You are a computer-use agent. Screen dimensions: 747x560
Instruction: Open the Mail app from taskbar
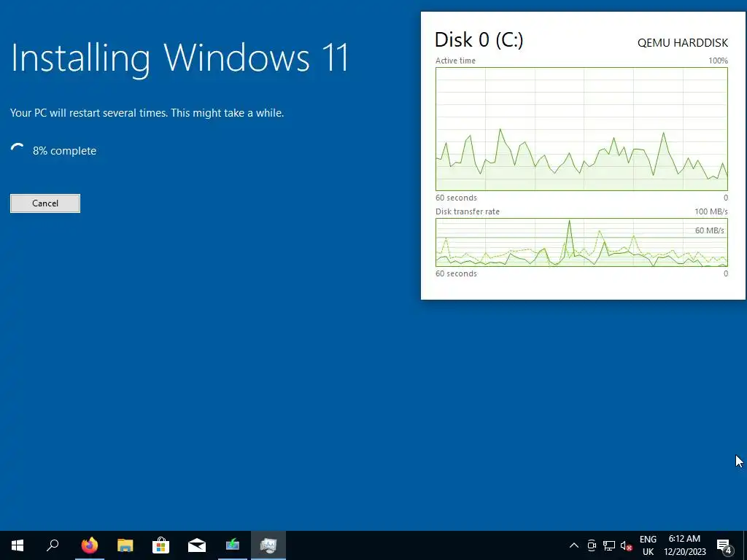[197, 545]
